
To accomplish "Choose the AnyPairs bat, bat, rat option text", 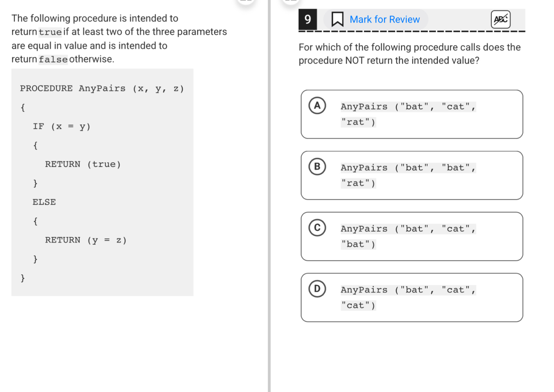I will tap(408, 175).
